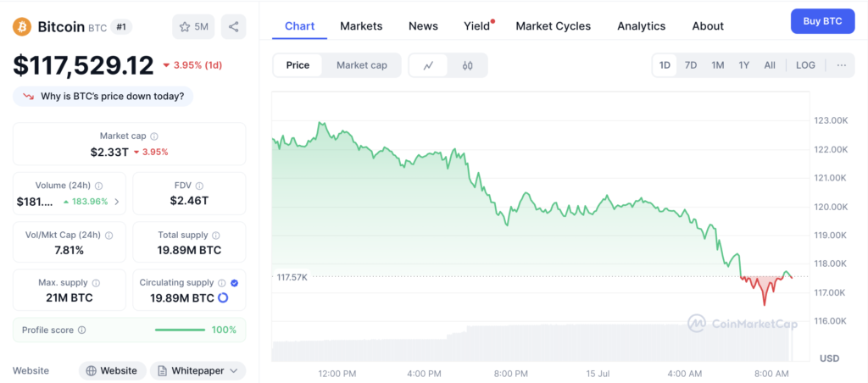Expand the 24h Volume details chevron
This screenshot has width=868, height=383.
tap(117, 202)
